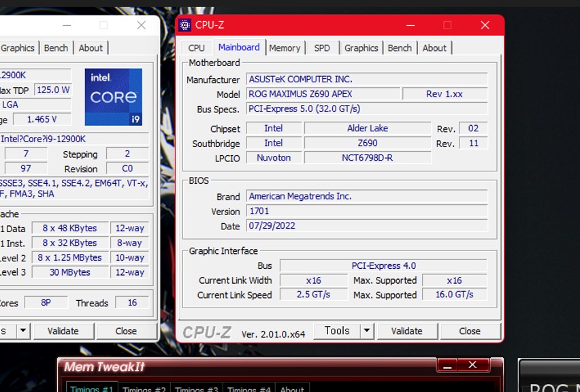Click the Tools button in the red CPU-Z window
The image size is (580, 392).
tap(336, 331)
